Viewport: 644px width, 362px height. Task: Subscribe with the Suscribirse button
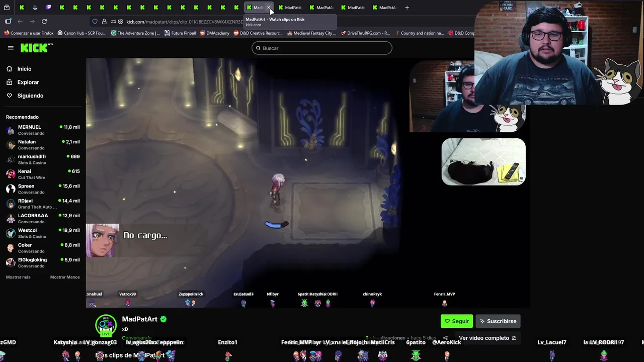(498, 321)
